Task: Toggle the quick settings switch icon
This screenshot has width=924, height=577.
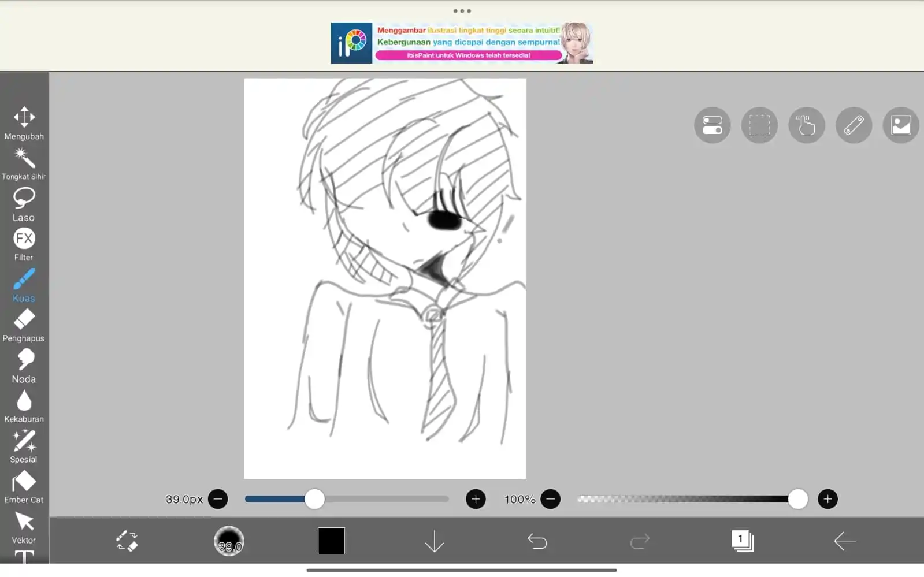Action: click(712, 125)
